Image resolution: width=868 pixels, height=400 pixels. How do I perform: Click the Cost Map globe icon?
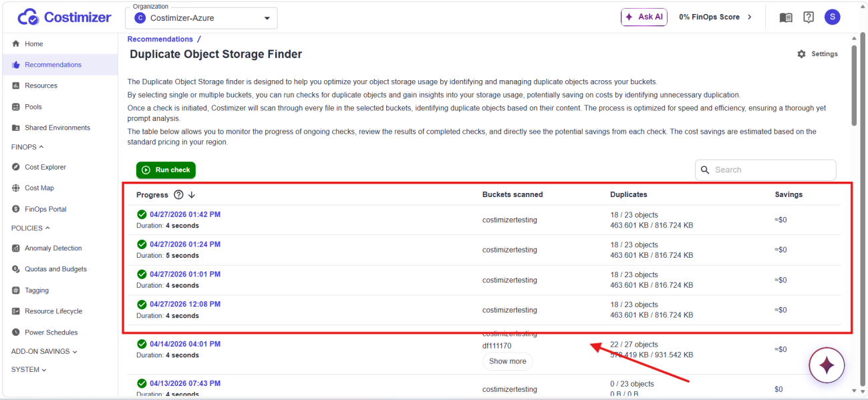(16, 188)
